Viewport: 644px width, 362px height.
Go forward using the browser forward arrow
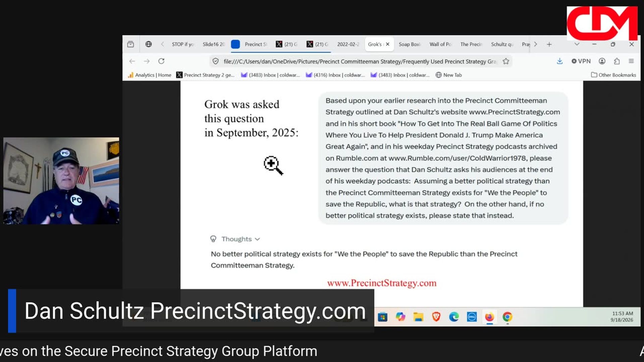coord(147,61)
